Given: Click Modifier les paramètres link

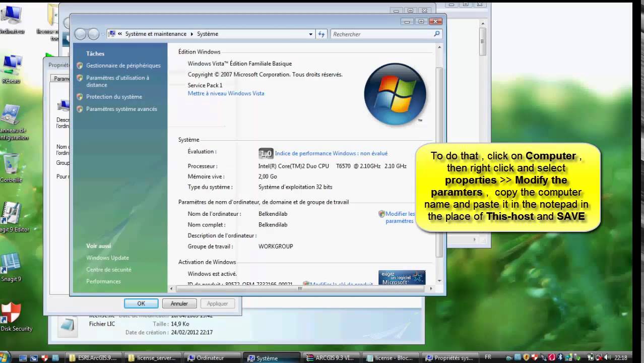Looking at the screenshot, I should (x=400, y=217).
